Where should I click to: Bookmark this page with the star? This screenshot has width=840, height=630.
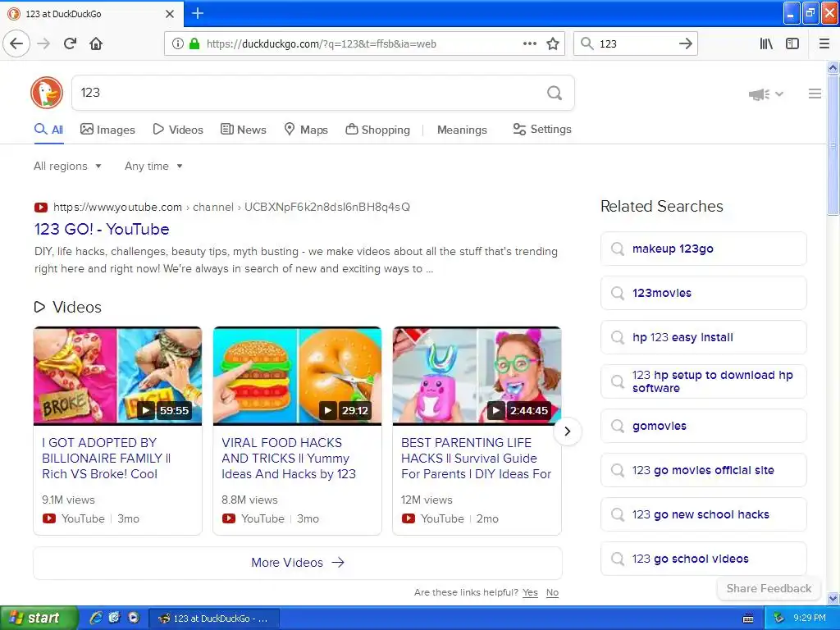click(x=552, y=43)
